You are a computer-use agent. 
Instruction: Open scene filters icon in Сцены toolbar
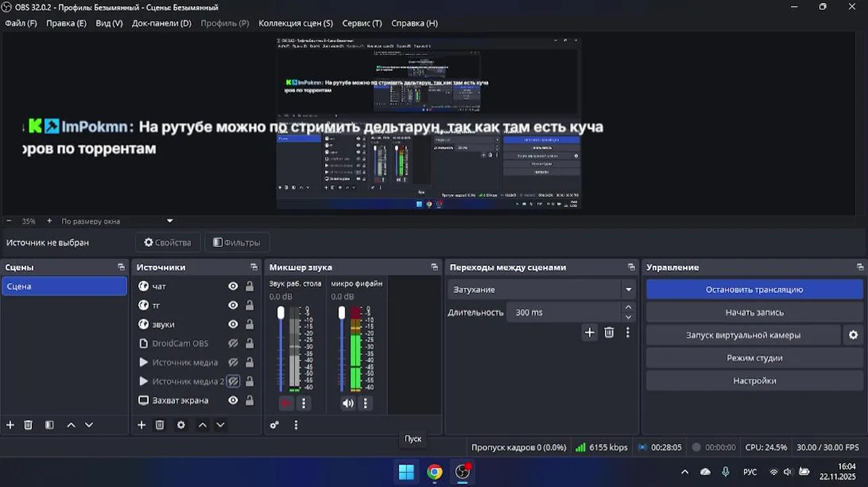pyautogui.click(x=49, y=425)
